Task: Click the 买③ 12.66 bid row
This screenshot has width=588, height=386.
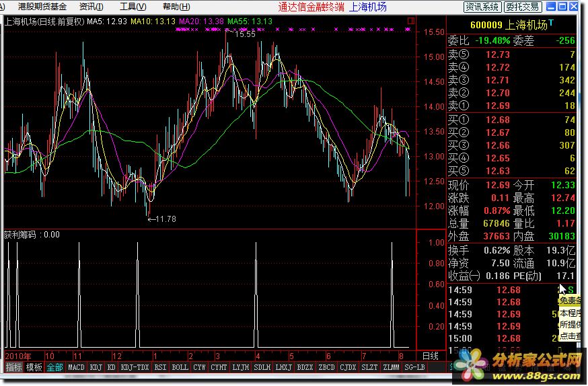Action: 511,145
